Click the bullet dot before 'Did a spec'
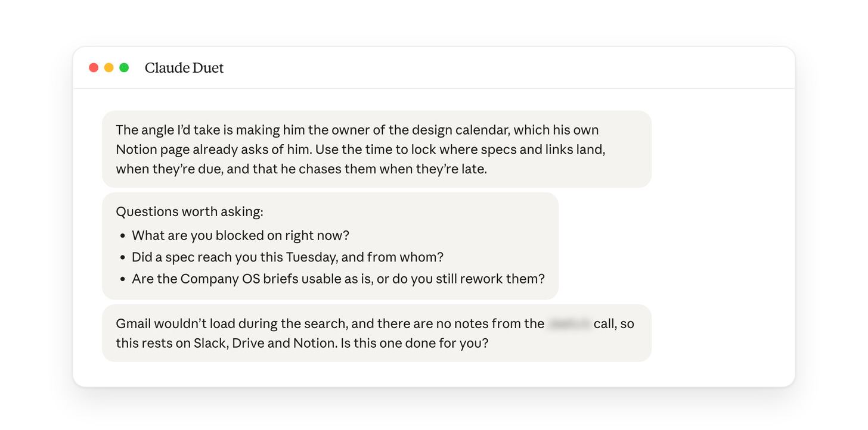868x430 pixels. click(123, 258)
